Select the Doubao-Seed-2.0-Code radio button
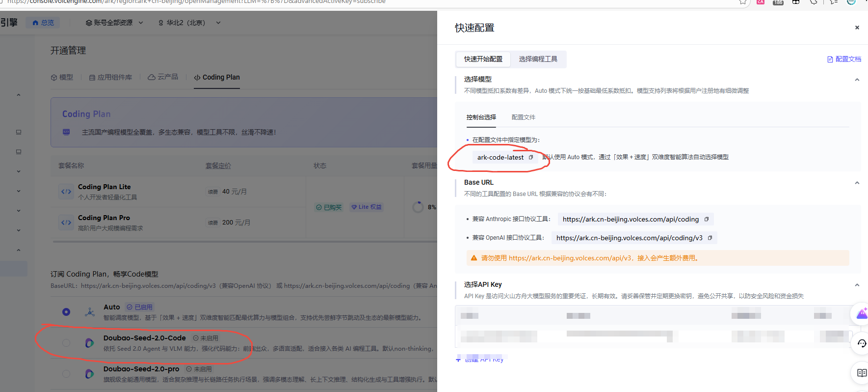868x392 pixels. [x=66, y=343]
